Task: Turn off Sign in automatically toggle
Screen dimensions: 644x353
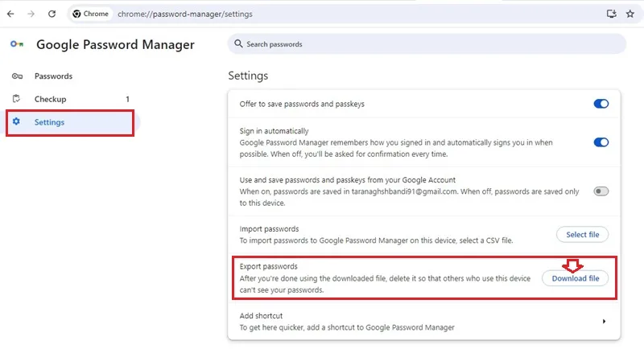Action: (601, 142)
